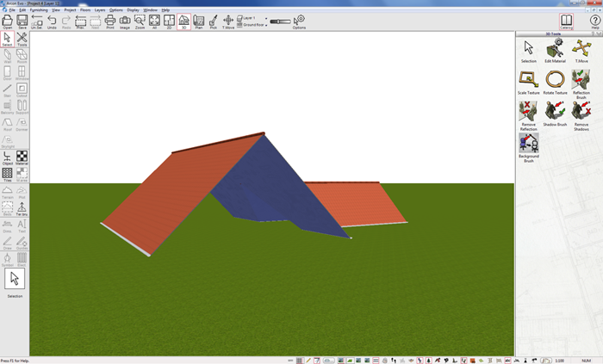Open the Project menu
This screenshot has height=364, width=603.
coord(70,10)
